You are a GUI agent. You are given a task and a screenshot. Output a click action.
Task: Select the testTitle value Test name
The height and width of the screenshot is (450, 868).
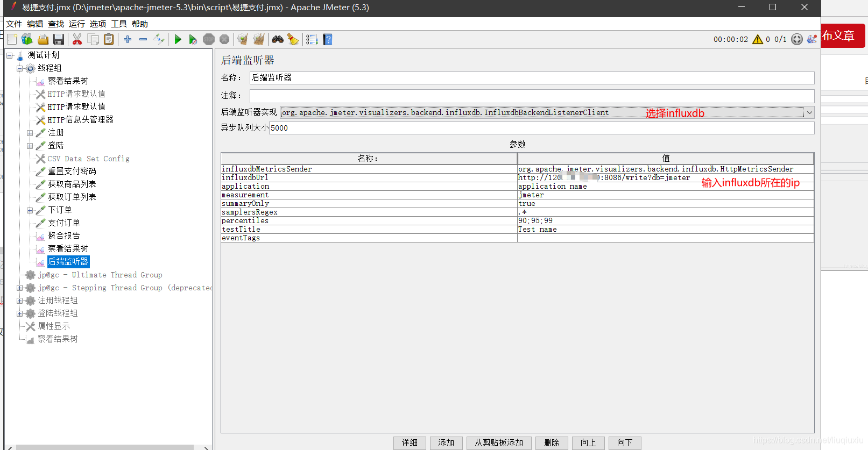click(x=665, y=229)
